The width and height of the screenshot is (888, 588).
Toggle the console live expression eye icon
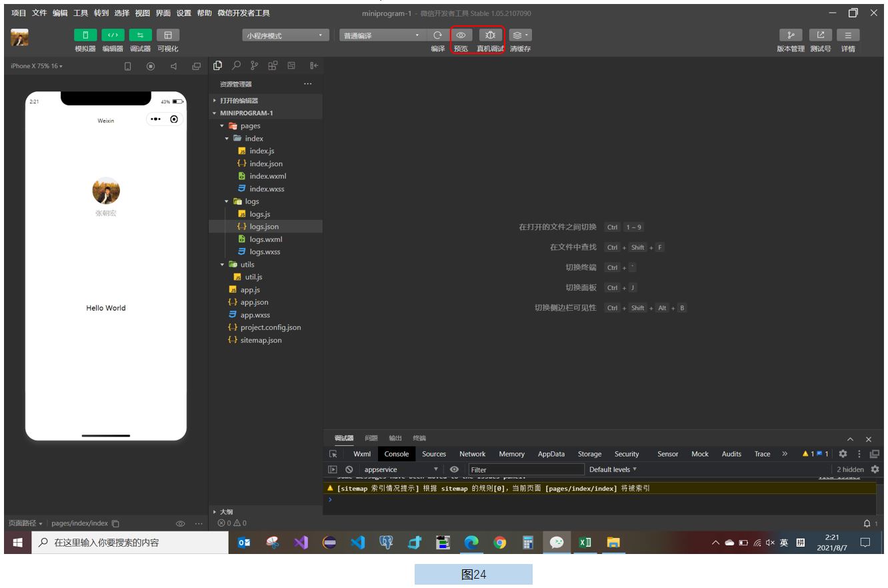(454, 469)
